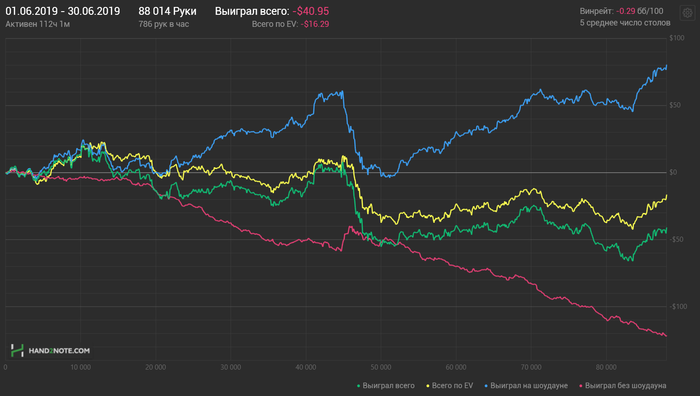Image resolution: width=700 pixels, height=396 pixels.
Task: Click the $50 y-axis label
Action: click(x=675, y=105)
